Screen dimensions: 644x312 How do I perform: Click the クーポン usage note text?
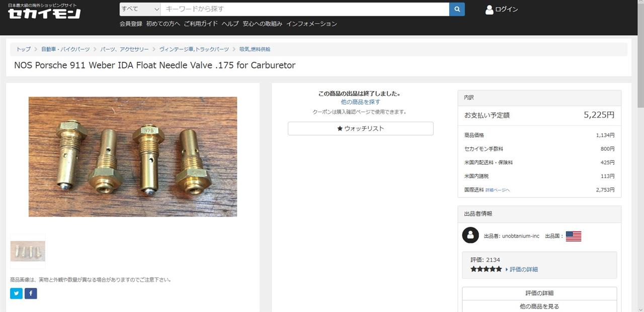coord(360,112)
